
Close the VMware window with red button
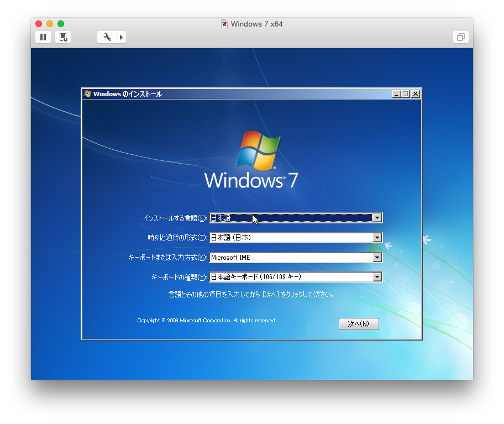click(x=39, y=24)
